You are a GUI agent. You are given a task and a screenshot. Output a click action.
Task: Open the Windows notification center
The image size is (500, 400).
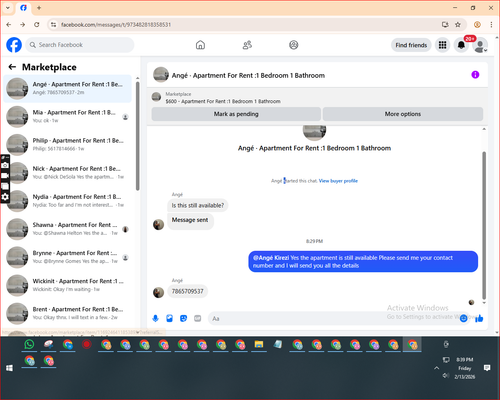pos(487,368)
